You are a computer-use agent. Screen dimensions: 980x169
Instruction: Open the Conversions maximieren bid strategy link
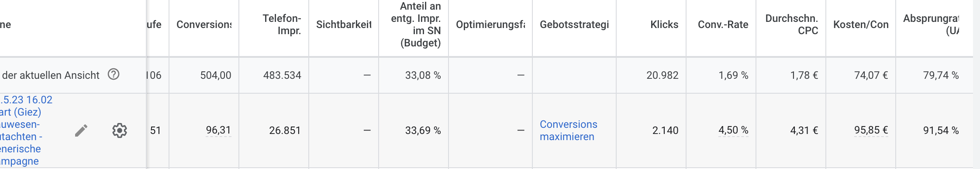[x=569, y=130]
